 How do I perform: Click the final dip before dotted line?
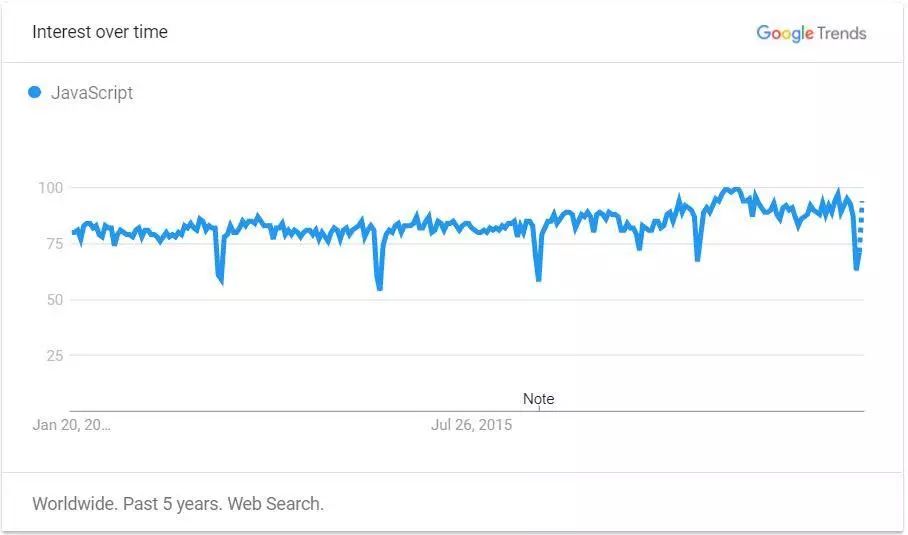[x=856, y=267]
